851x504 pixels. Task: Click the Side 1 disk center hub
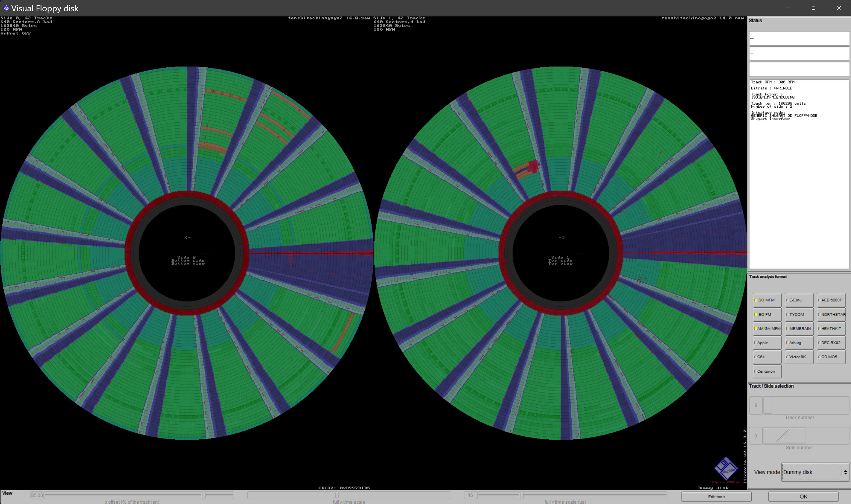coord(561,253)
